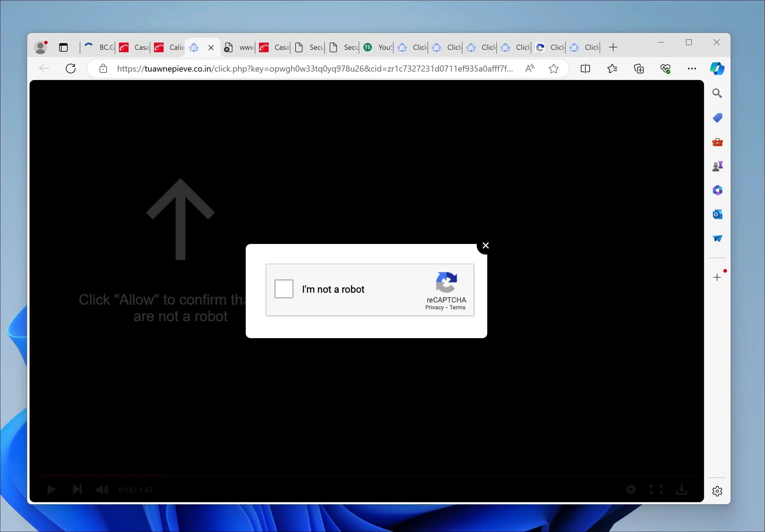
Task: Open sidebar settings gear
Action: [717, 491]
